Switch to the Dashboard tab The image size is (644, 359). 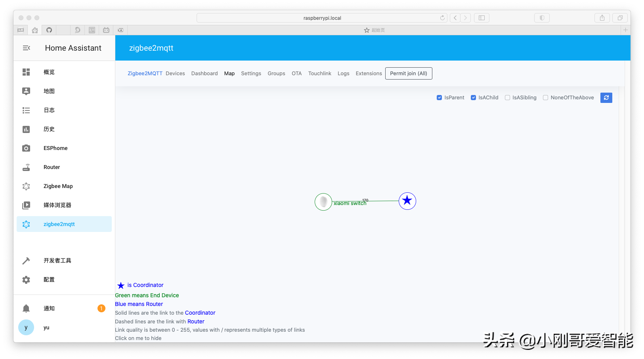point(204,74)
